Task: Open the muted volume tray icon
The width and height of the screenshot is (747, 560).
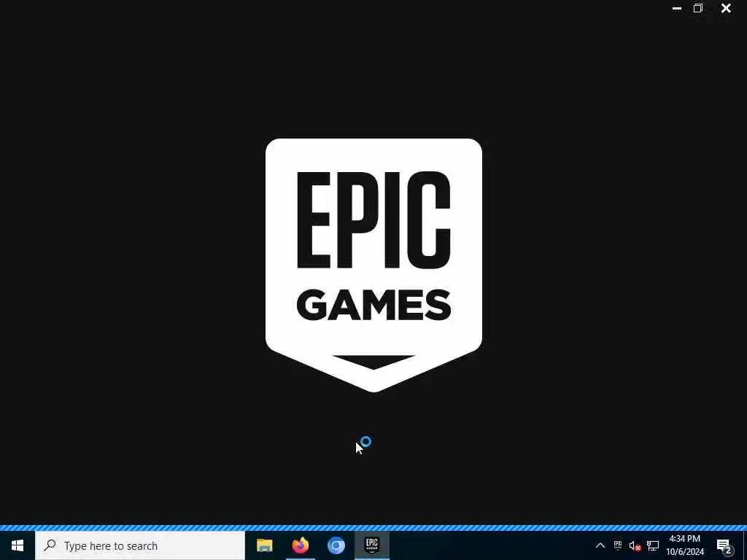Action: tap(635, 545)
